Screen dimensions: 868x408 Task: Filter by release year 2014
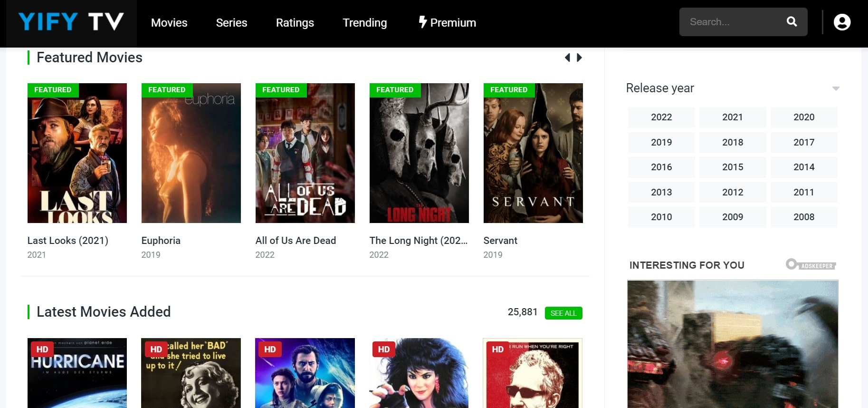click(804, 167)
